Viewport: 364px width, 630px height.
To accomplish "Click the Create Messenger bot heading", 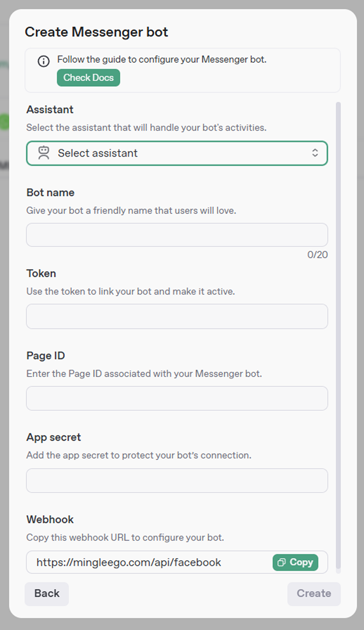I will [x=97, y=32].
